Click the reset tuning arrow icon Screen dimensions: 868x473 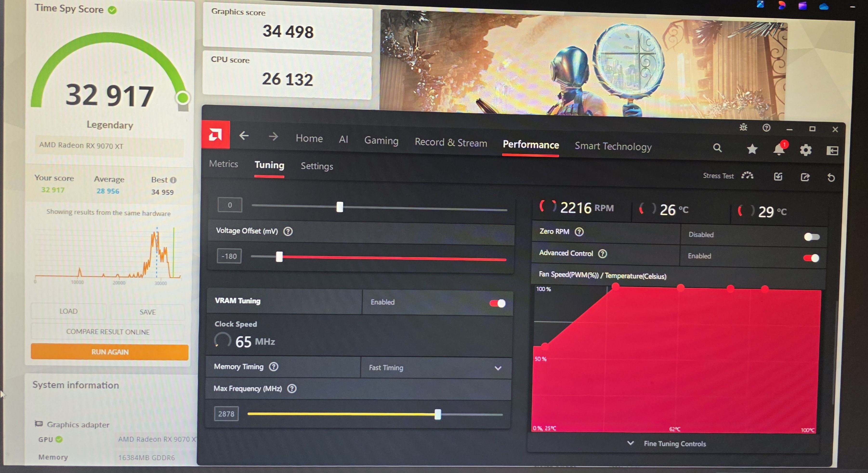(x=831, y=177)
